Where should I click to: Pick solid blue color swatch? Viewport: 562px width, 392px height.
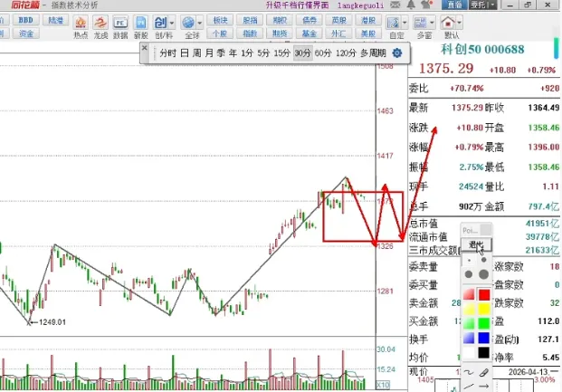point(484,338)
